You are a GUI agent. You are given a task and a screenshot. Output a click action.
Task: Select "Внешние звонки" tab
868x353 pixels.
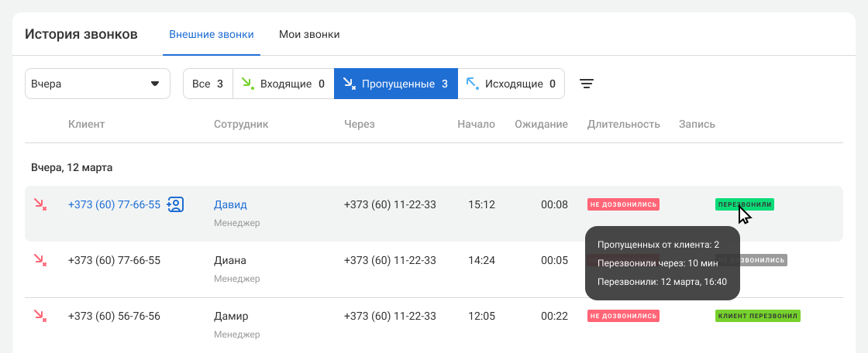coord(211,35)
